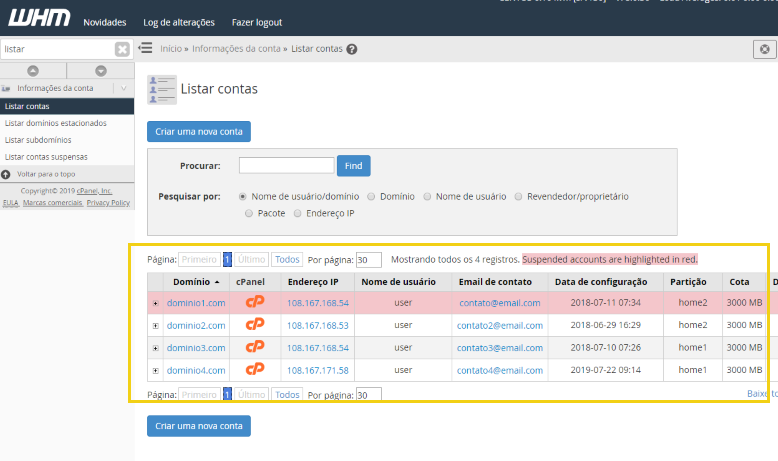
Task: Expand details for dominio3.com row
Action: [x=156, y=348]
